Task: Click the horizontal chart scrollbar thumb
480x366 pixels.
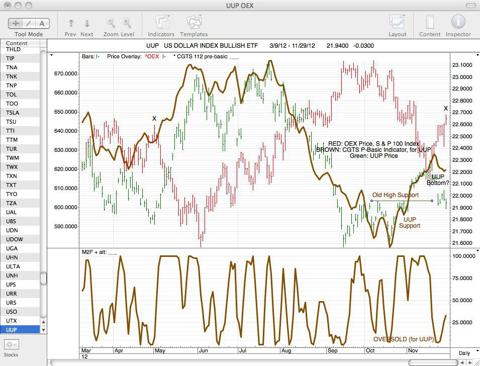Action: pos(433,362)
